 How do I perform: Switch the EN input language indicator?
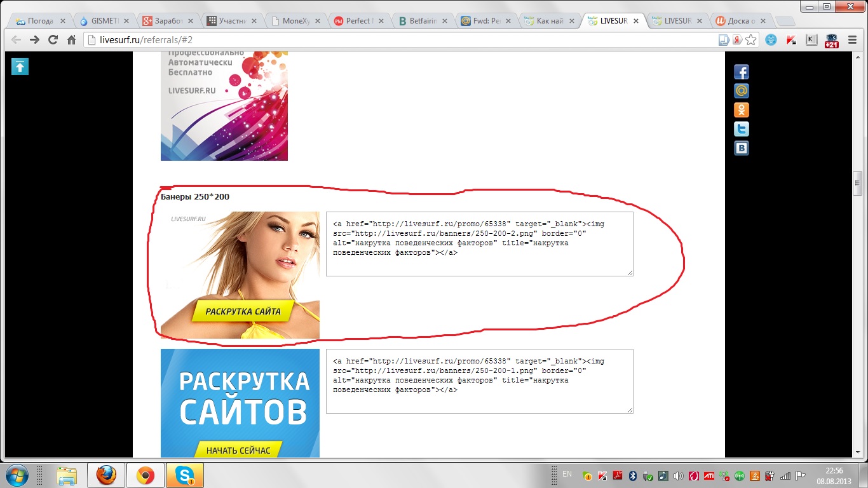point(567,474)
